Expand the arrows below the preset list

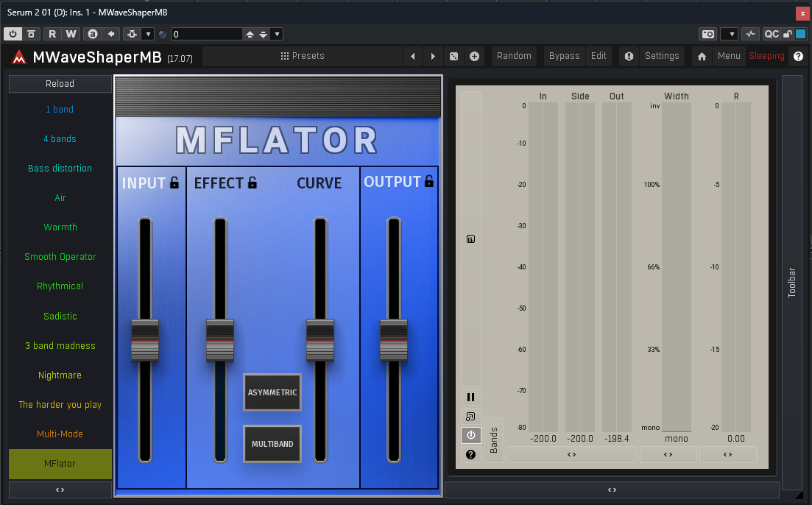[x=60, y=490]
